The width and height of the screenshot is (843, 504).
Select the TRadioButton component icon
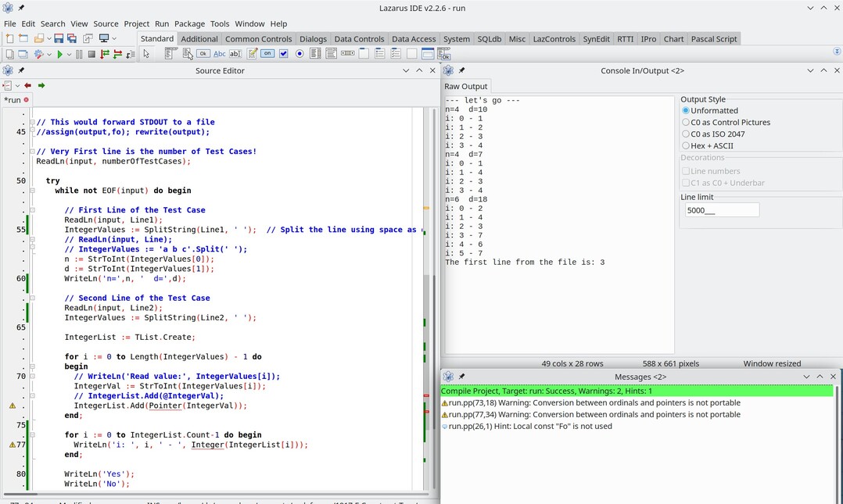coord(300,54)
